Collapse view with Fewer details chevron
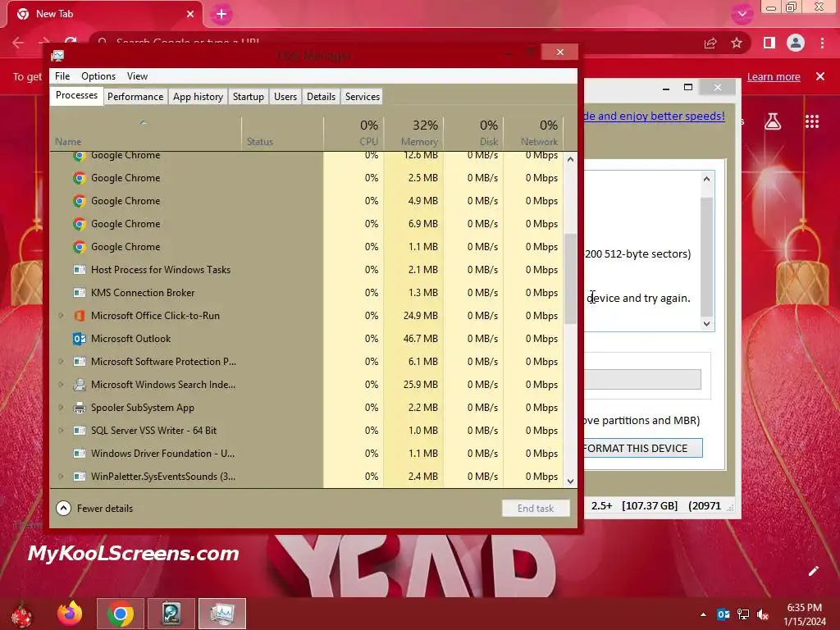This screenshot has height=630, width=840. (63, 508)
